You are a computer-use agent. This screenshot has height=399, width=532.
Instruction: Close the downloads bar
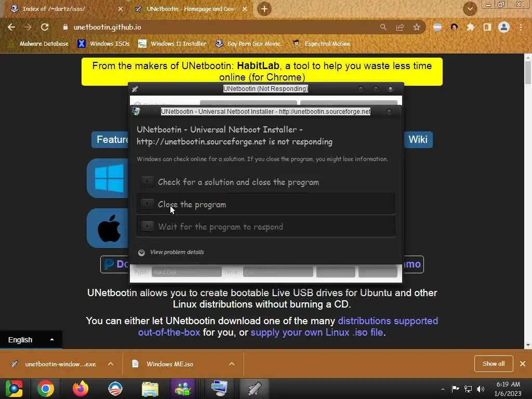523,364
